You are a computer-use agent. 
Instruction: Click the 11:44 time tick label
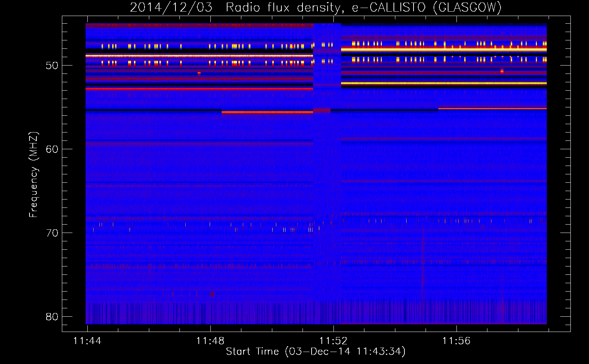click(x=87, y=341)
